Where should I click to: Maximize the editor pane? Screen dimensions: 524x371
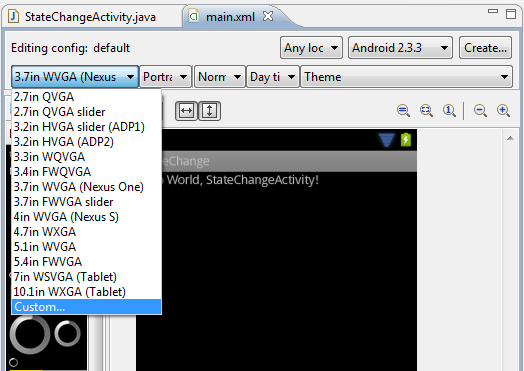(x=511, y=14)
